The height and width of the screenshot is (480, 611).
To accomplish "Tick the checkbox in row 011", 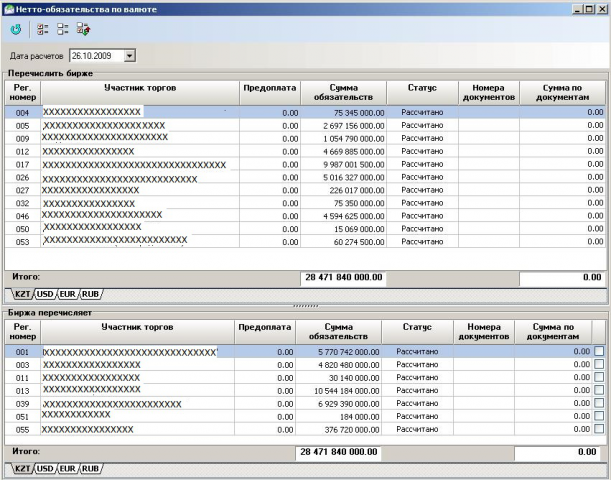I will coord(599,377).
